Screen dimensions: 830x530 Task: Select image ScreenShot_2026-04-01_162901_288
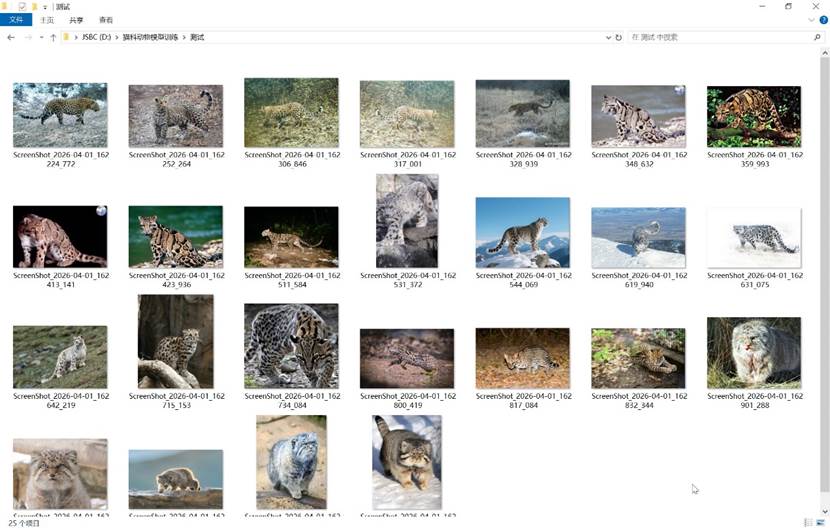(754, 353)
